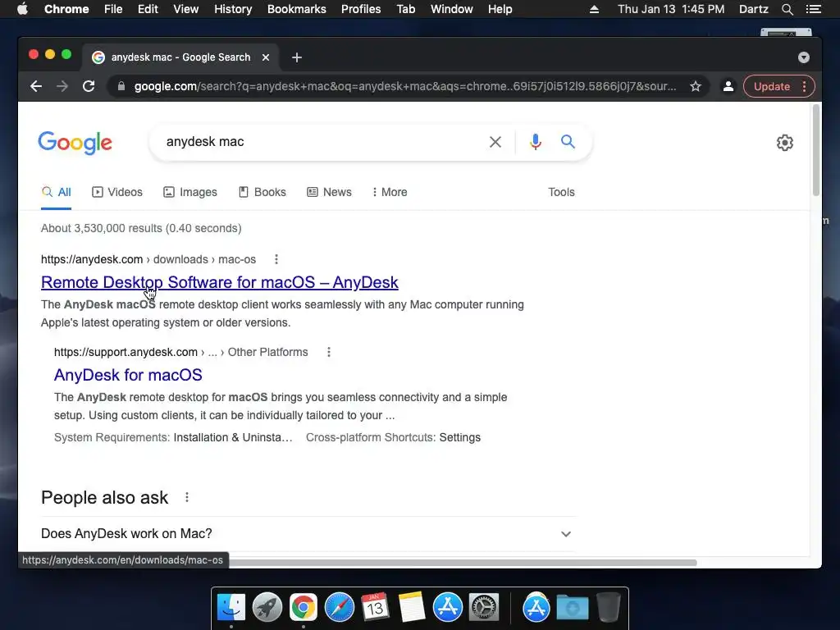Open AnyDesk for macOS link
840x630 pixels.
click(128, 375)
